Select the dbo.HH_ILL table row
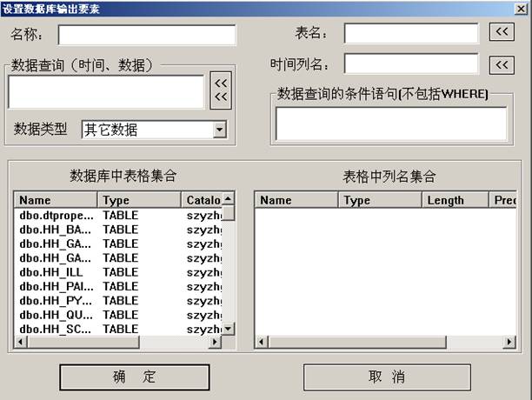Screen dimensions: 532x400 (50, 272)
